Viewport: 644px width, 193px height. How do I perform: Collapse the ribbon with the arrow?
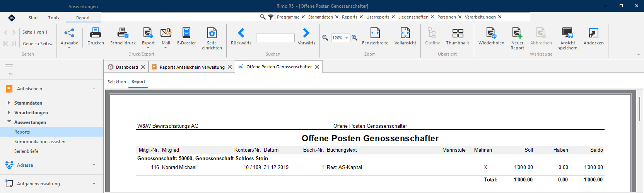click(x=639, y=54)
